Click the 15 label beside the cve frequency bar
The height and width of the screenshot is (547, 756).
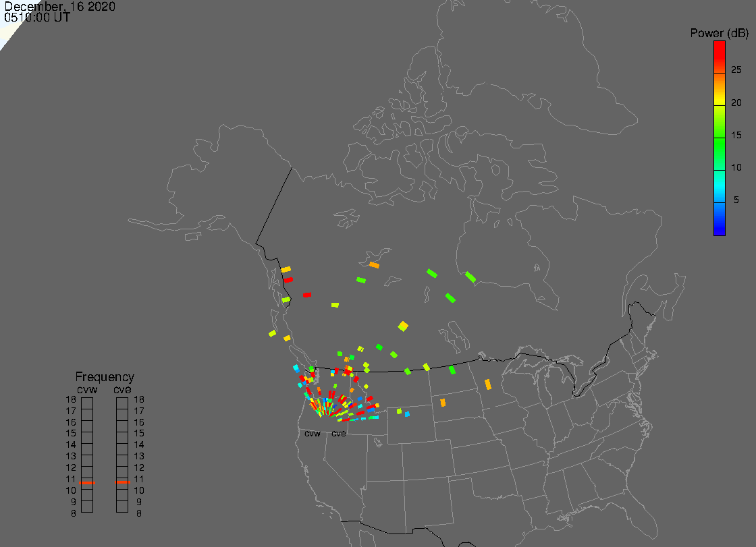pyautogui.click(x=139, y=433)
